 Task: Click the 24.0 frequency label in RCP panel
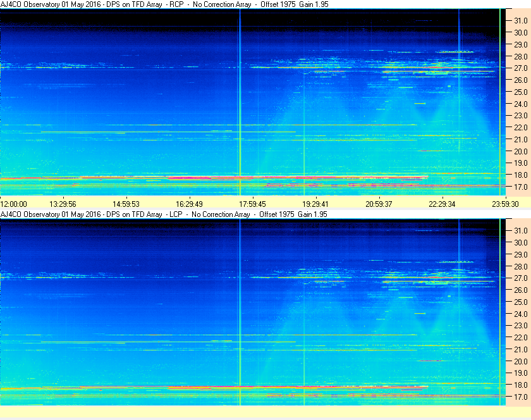(x=521, y=104)
